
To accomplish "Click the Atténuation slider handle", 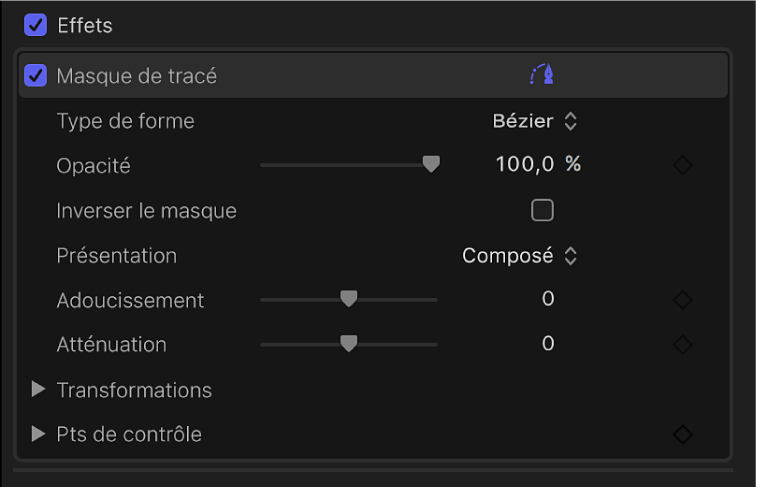I will point(348,343).
